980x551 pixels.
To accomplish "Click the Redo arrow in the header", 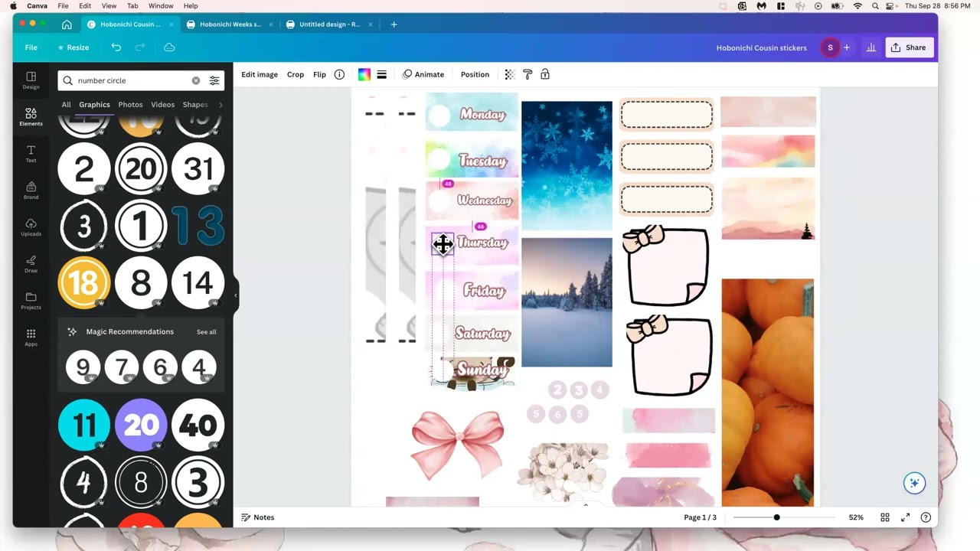I will [140, 47].
